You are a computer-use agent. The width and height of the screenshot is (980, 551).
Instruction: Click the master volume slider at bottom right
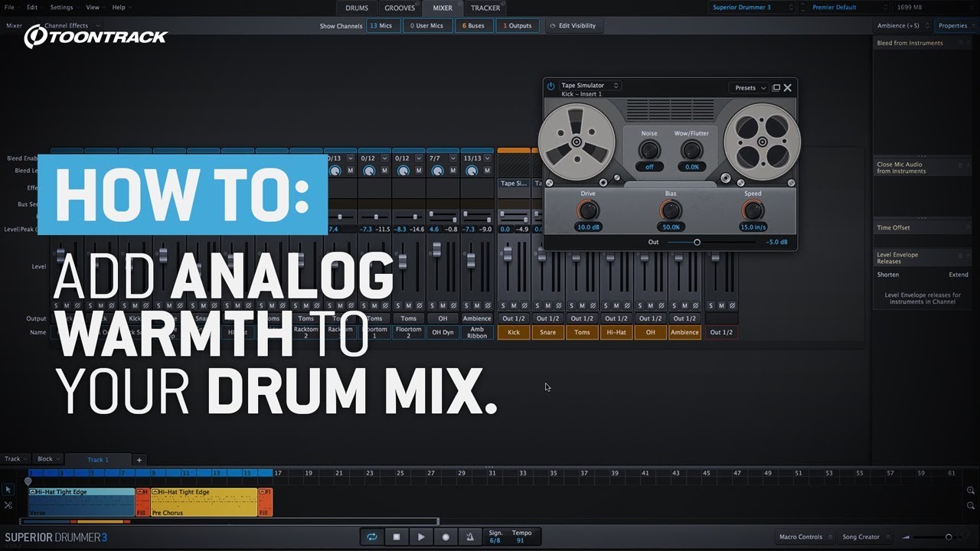tap(949, 537)
